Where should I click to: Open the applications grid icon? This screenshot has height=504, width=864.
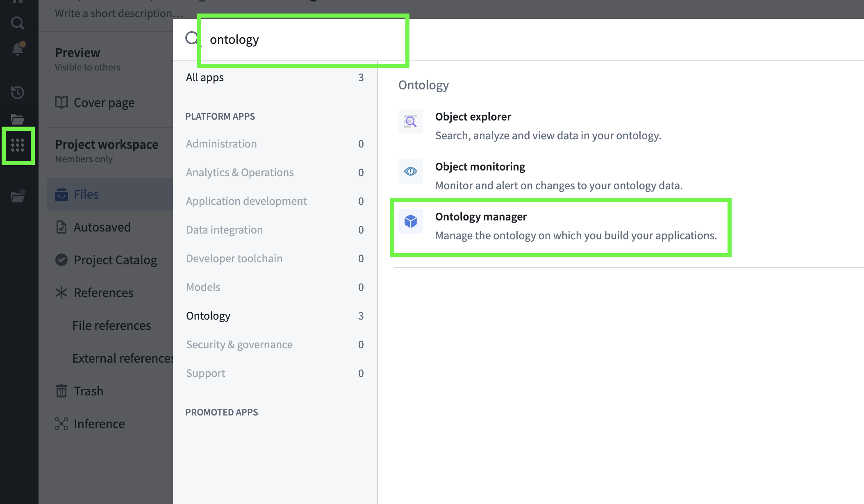(18, 145)
